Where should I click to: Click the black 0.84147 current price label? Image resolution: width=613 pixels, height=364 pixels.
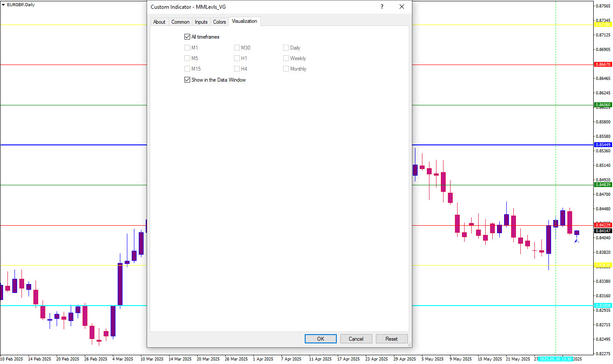pos(602,231)
